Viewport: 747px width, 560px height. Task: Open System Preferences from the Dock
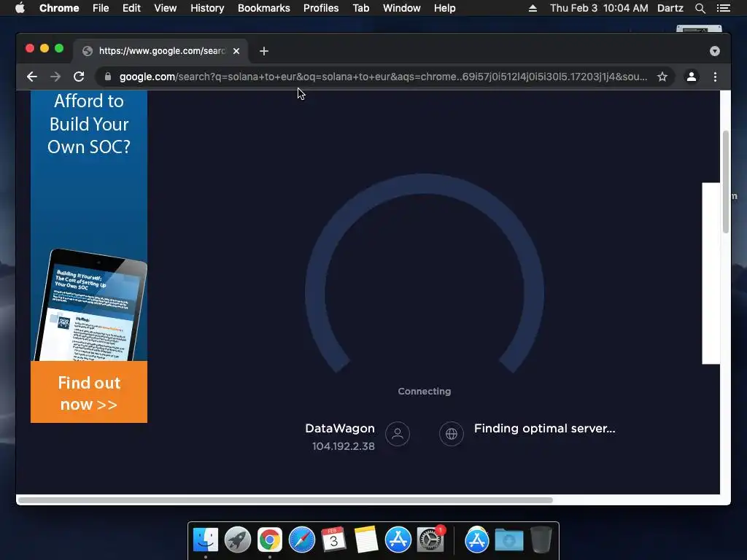tap(430, 540)
